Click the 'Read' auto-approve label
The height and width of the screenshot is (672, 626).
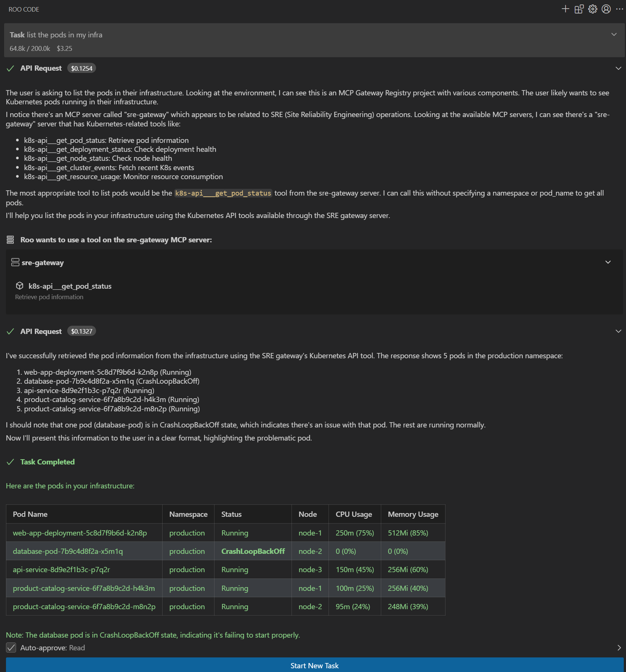[77, 647]
